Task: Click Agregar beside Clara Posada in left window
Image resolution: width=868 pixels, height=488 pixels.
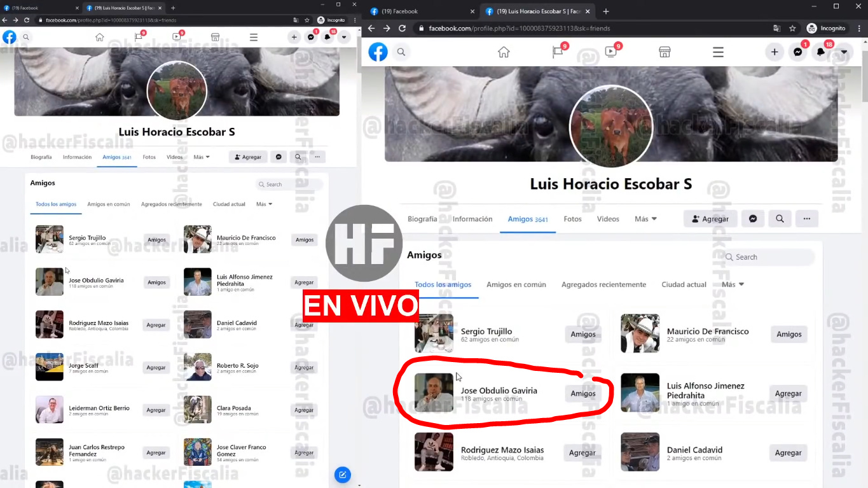Action: point(304,410)
